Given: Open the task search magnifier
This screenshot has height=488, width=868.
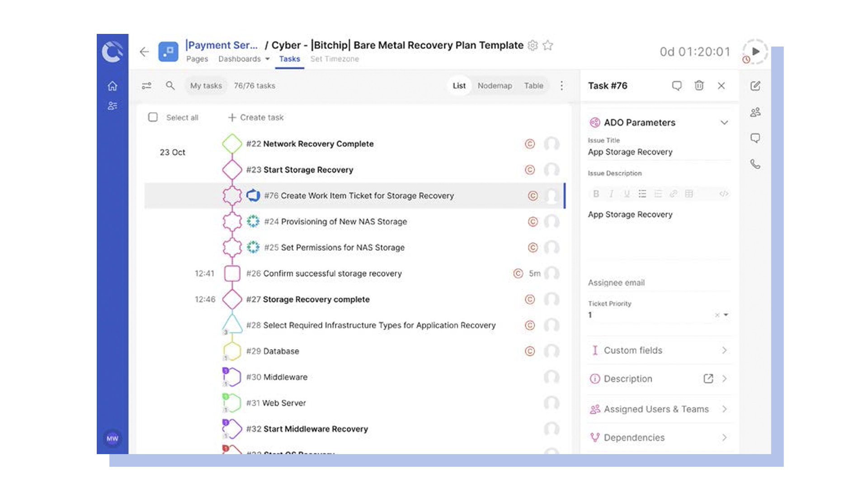Looking at the screenshot, I should point(170,86).
